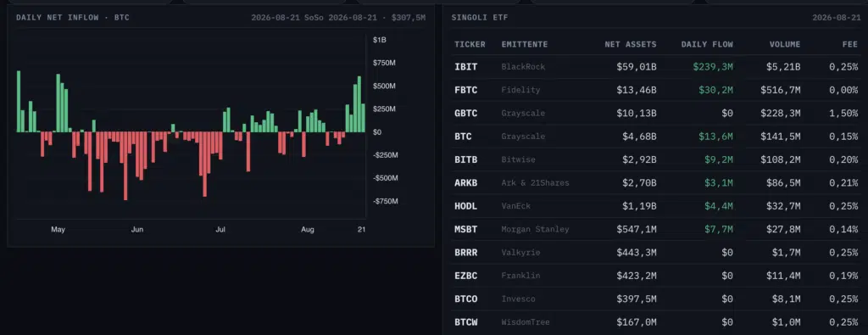
Task: Click the May label on chart axis
Action: point(58,229)
